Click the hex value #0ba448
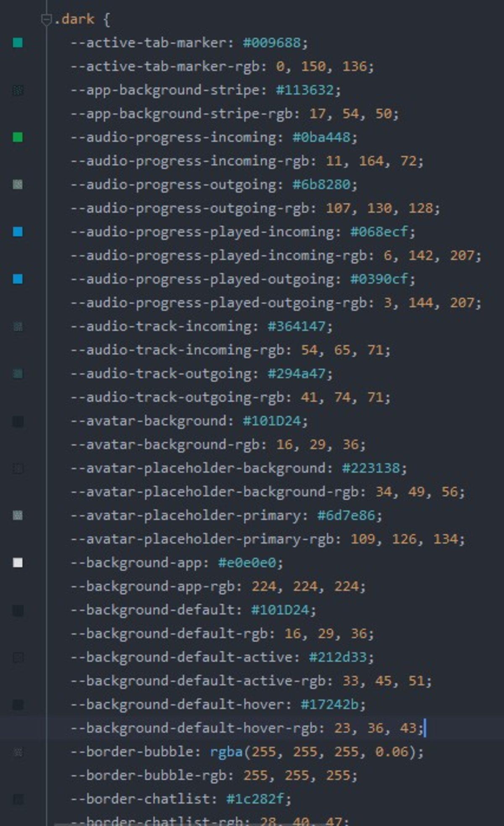This screenshot has width=504, height=826. (x=321, y=137)
